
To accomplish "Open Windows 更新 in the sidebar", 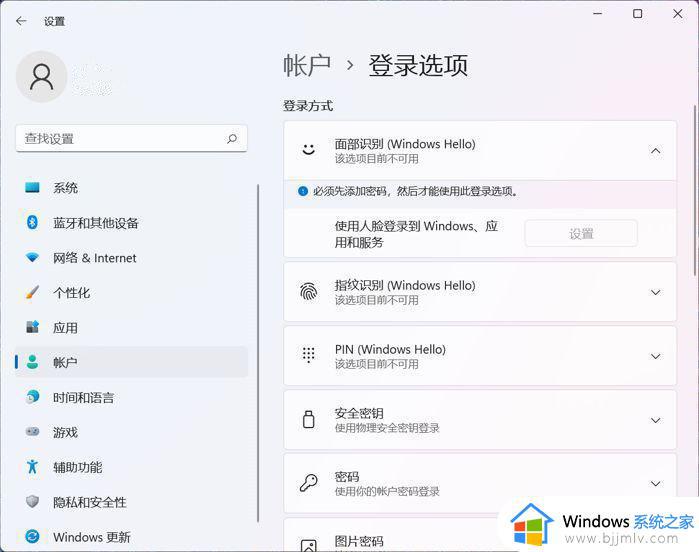I will pyautogui.click(x=132, y=536).
